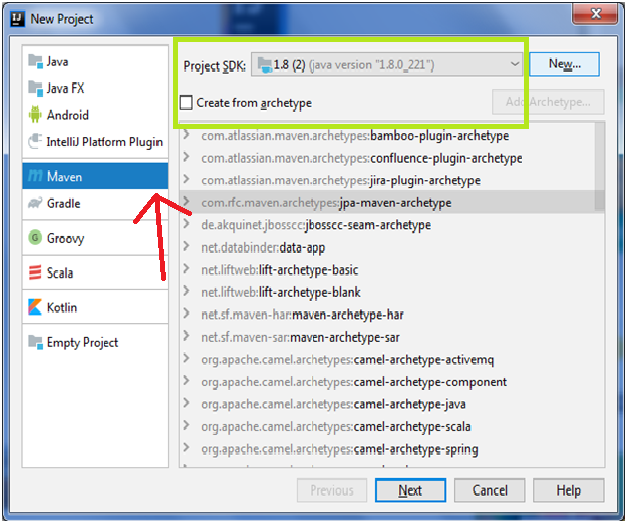This screenshot has width=628, height=521.
Task: Expand maven-archetype-sar node
Action: 186,336
